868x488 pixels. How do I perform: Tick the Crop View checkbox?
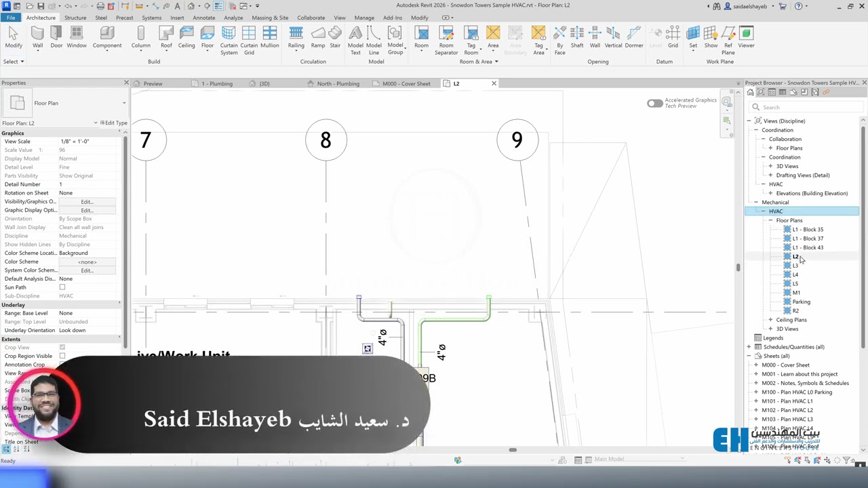(x=62, y=347)
